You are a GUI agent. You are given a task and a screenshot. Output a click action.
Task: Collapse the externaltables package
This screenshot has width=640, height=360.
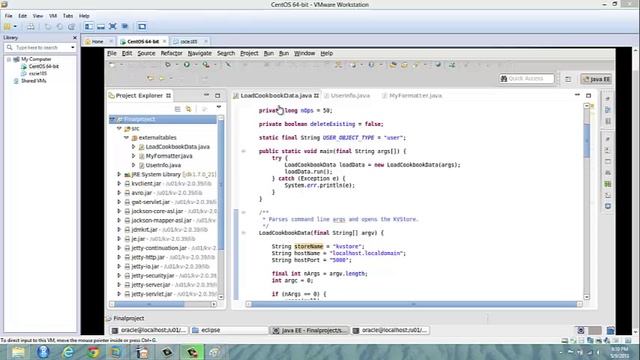[x=127, y=138]
